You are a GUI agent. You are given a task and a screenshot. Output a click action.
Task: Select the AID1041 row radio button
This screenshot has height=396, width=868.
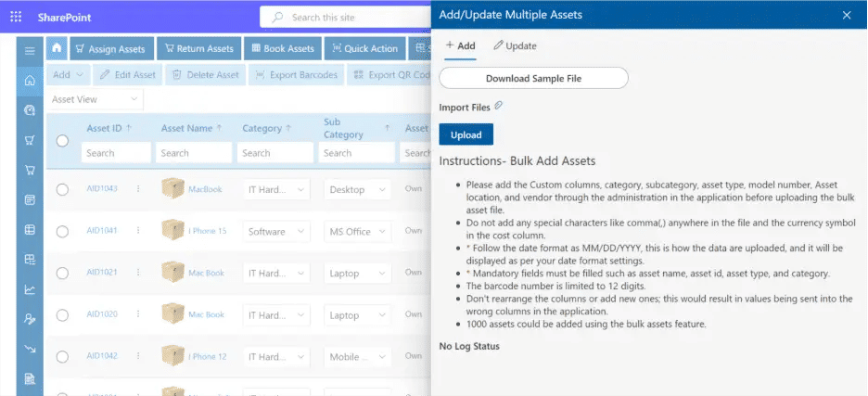click(62, 232)
